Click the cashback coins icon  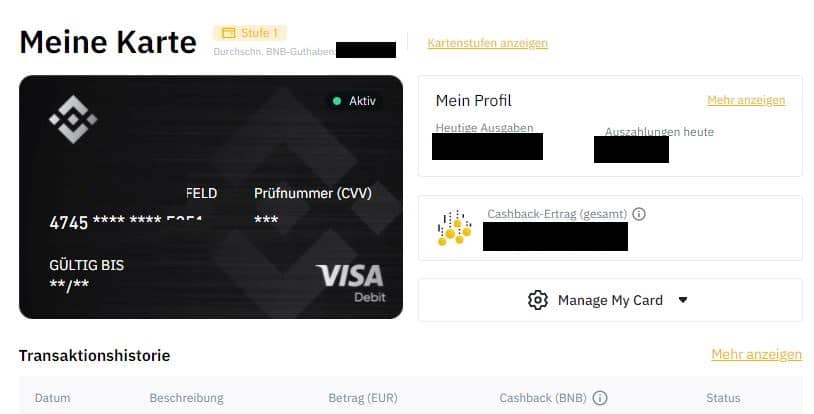454,228
